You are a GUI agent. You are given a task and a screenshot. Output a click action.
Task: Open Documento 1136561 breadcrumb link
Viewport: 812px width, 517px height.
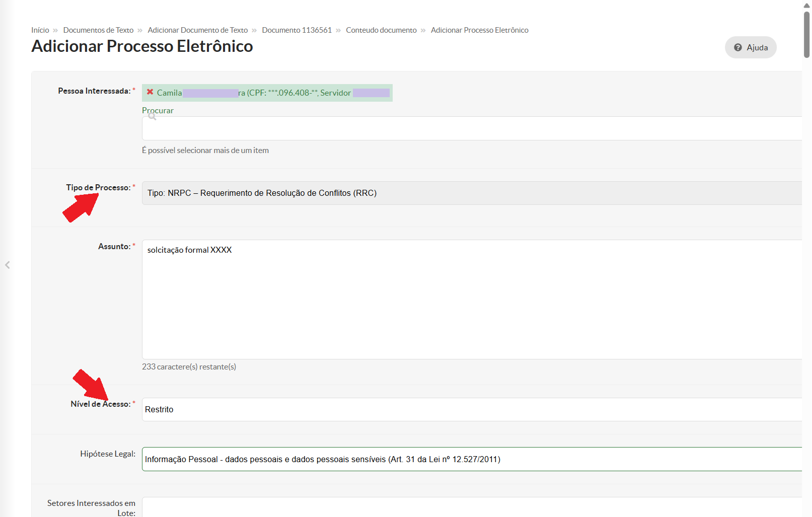pos(297,30)
